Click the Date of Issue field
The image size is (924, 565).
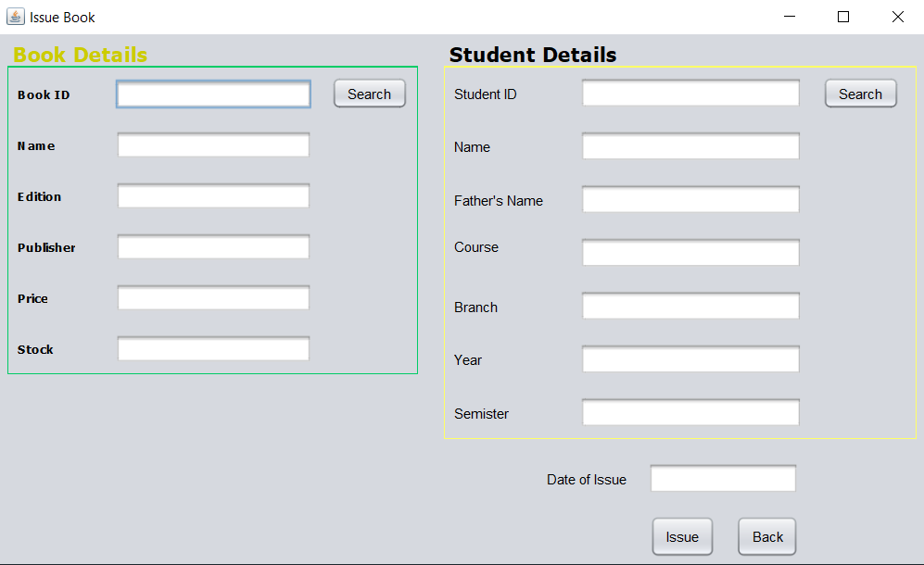point(723,479)
